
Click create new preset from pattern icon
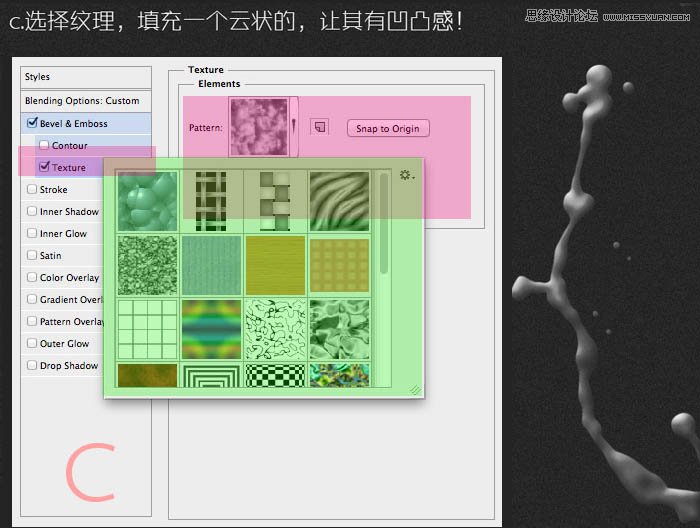click(x=320, y=127)
